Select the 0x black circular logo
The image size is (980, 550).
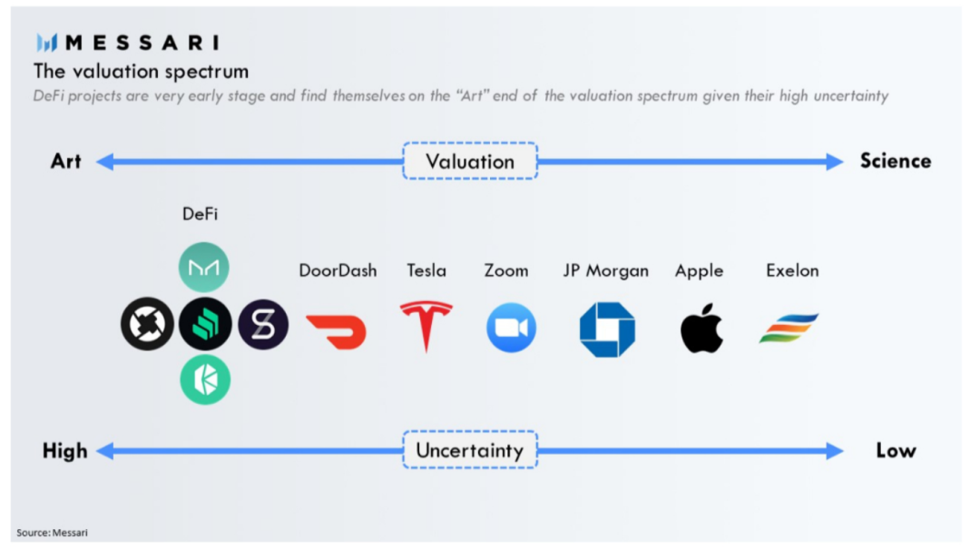point(148,324)
